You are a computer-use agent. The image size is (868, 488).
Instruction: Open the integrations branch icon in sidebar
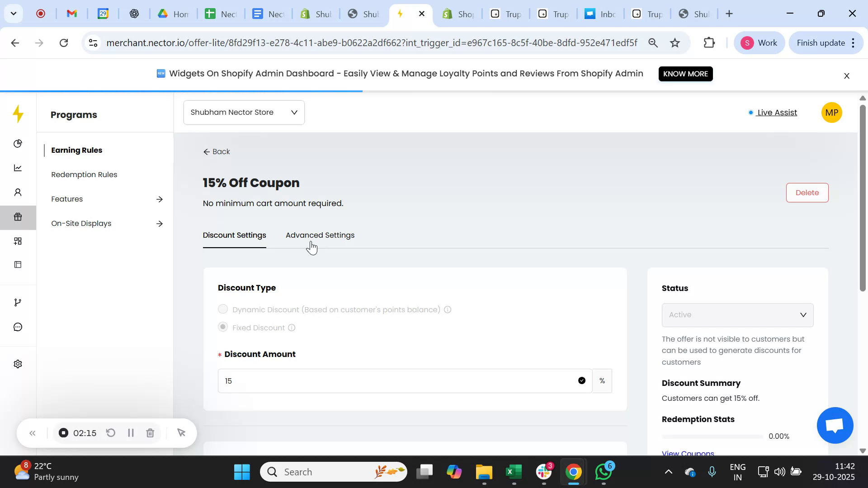18,302
